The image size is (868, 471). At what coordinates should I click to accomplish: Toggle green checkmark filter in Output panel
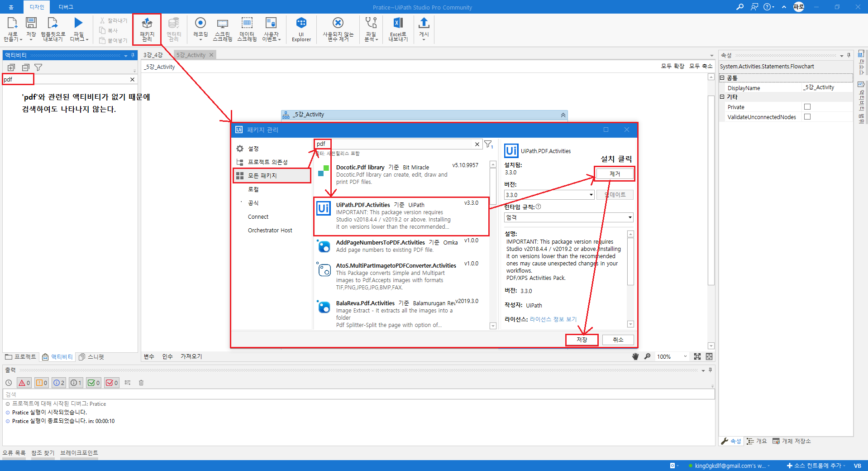pyautogui.click(x=94, y=383)
